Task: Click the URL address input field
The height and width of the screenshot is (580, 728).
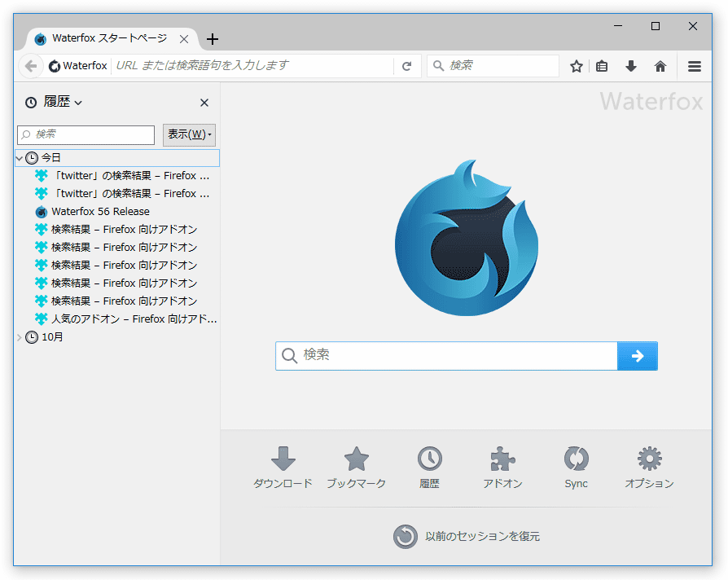Action: point(253,66)
